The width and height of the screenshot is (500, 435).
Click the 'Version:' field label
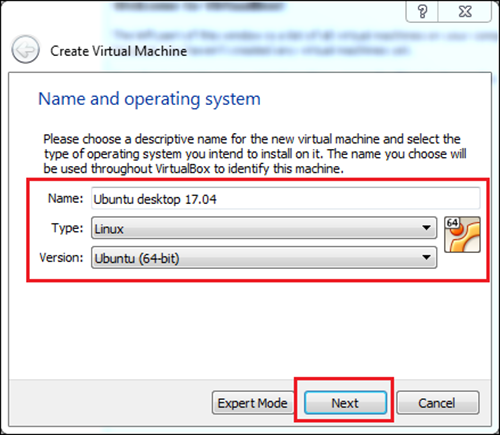pyautogui.click(x=61, y=257)
